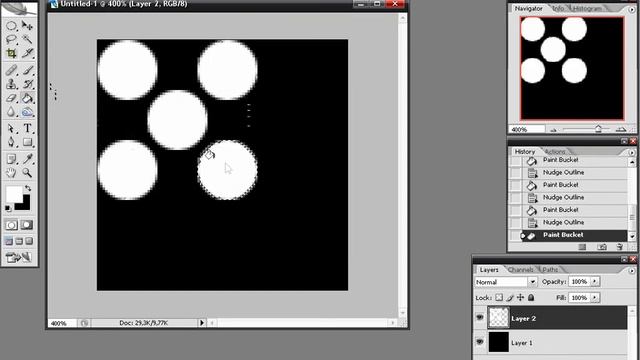Select the Elliptical Marquee tool
The width and height of the screenshot is (640, 360).
pos(11,26)
